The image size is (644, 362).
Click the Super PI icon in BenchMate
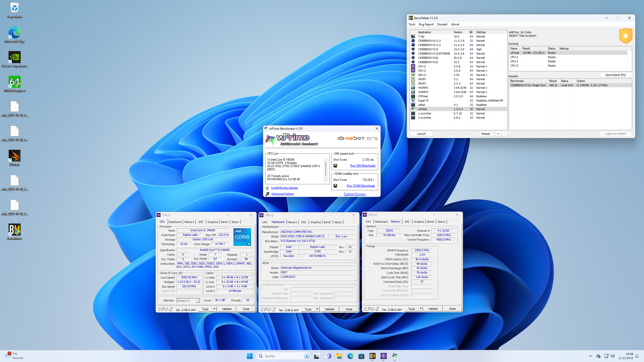pyautogui.click(x=413, y=100)
